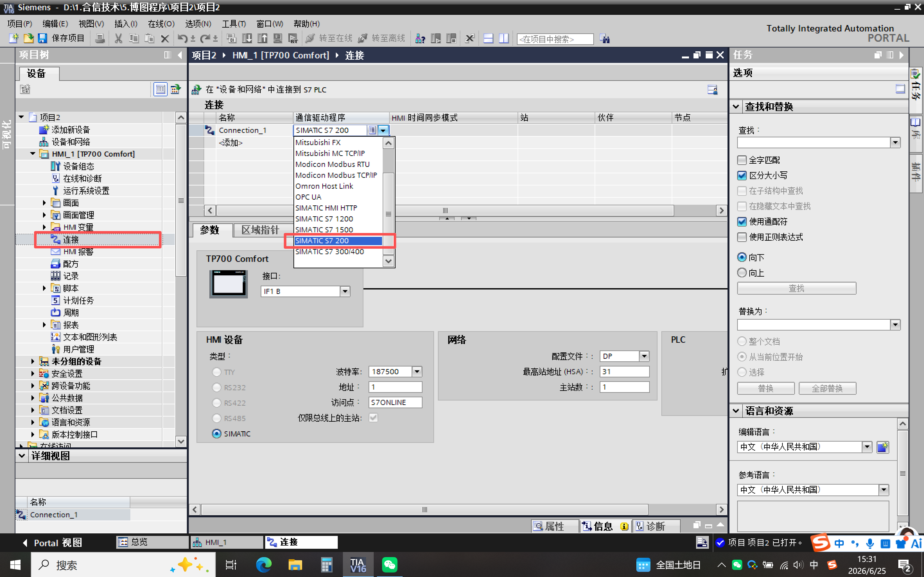Screen dimensions: 924x577
Task: Expand the 脚本 tree node
Action: click(x=44, y=288)
